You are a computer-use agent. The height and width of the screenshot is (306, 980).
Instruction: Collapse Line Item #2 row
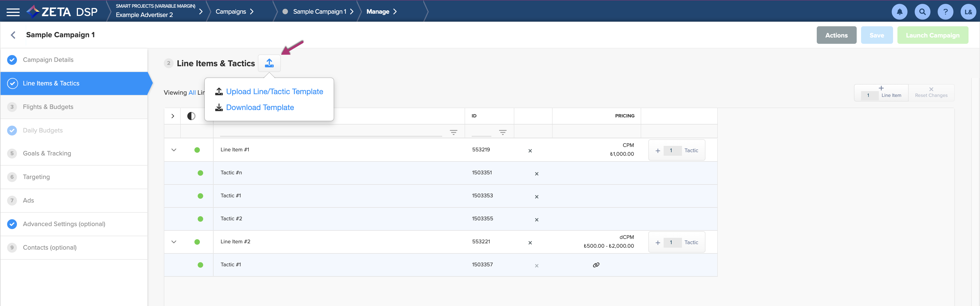(x=173, y=242)
